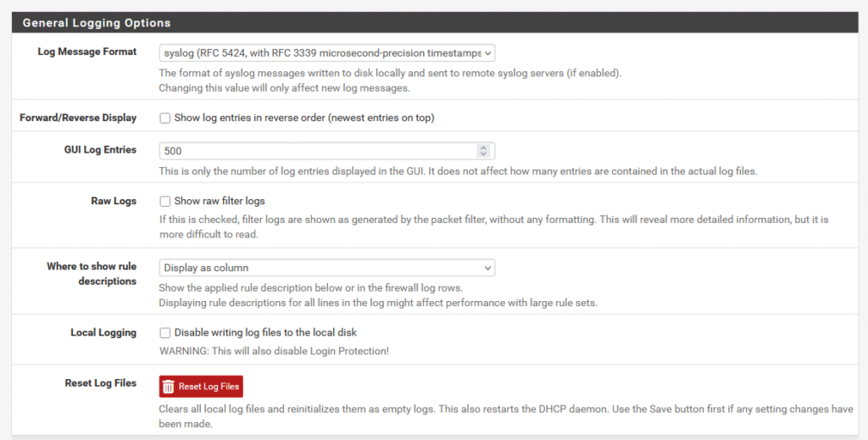Click the Where to show rule descriptions label
868x440 pixels.
click(92, 273)
